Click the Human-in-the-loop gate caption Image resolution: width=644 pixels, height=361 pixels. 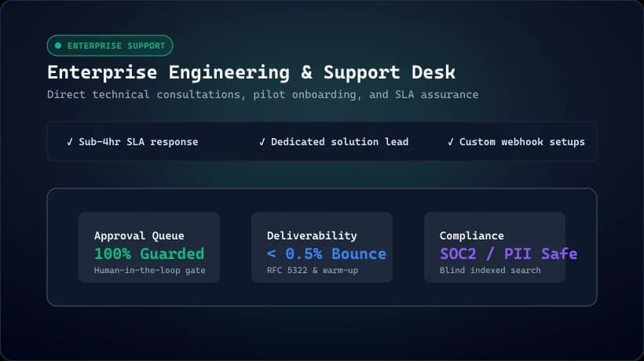coord(149,270)
